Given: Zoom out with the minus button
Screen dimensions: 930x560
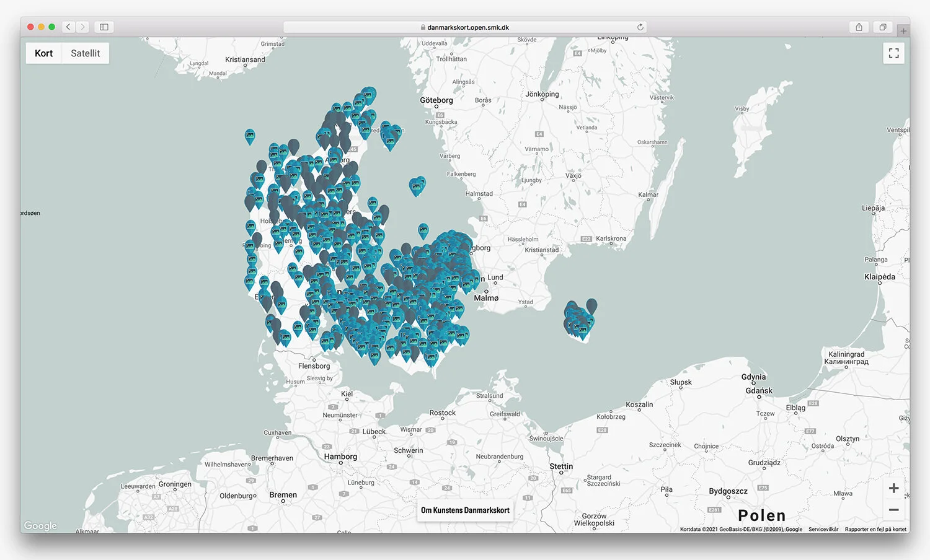Looking at the screenshot, I should [x=893, y=510].
